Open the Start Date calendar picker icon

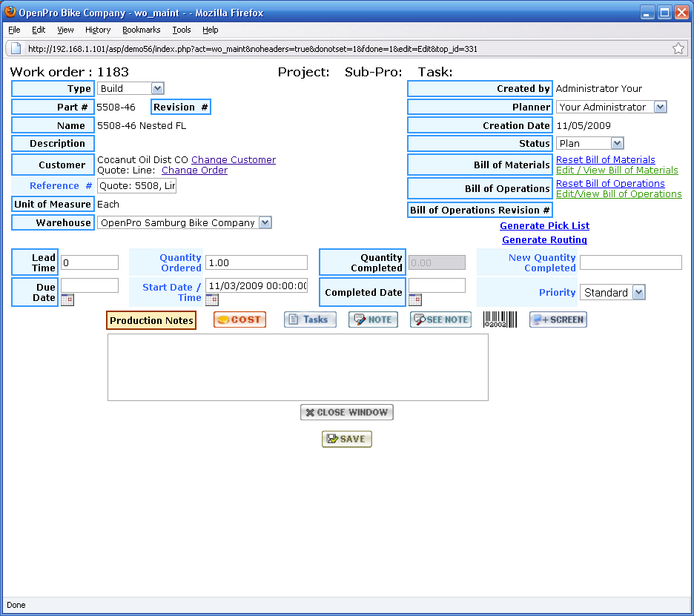[x=211, y=300]
